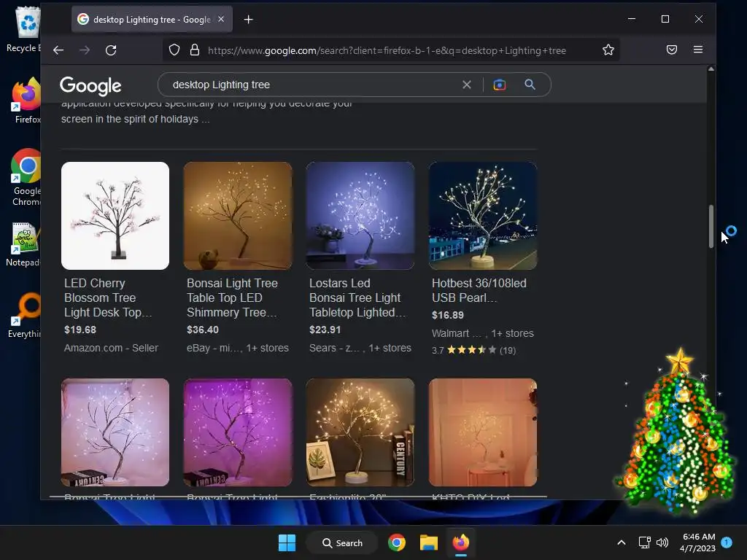Open LED Cherry Blossom Tree image
This screenshot has height=560, width=747.
pyautogui.click(x=115, y=216)
